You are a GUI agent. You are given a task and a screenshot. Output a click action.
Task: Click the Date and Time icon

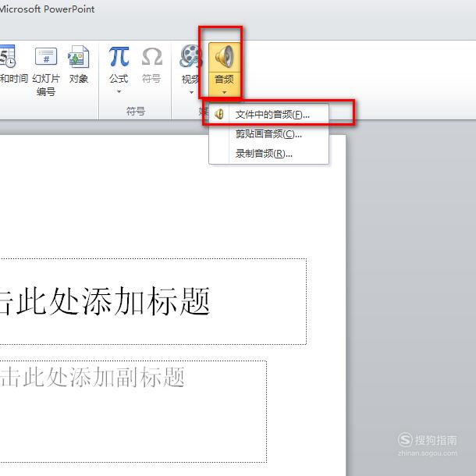click(8, 56)
